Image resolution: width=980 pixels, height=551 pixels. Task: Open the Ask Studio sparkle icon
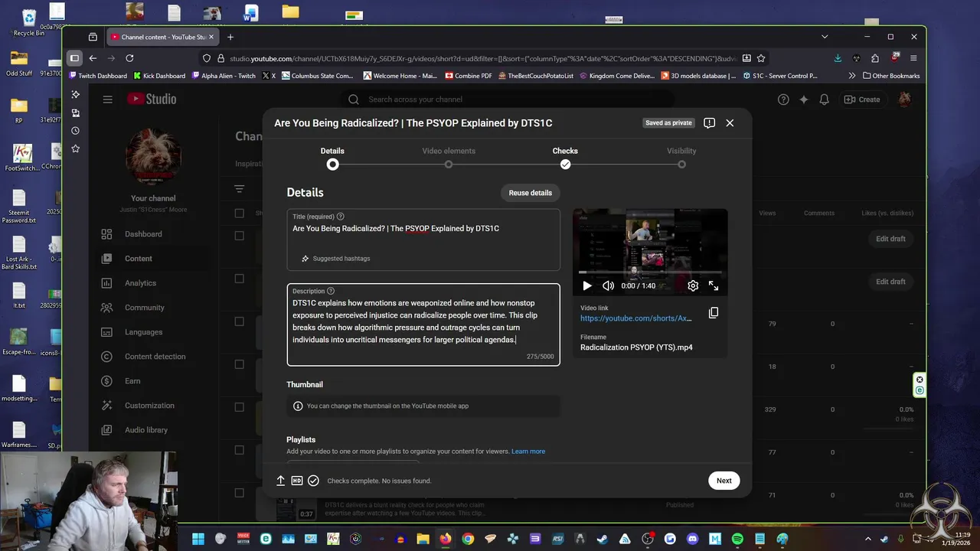click(804, 99)
